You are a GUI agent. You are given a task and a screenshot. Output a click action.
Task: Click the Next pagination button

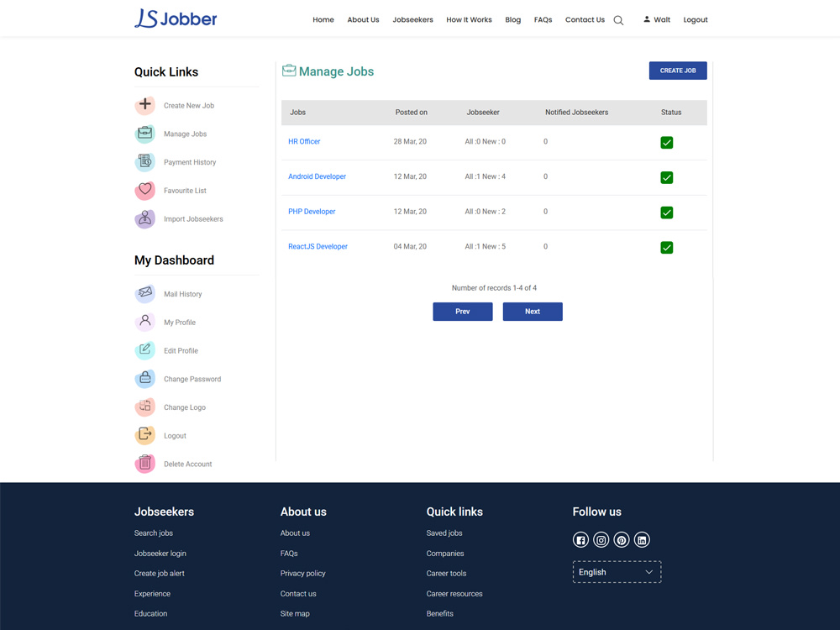tap(533, 312)
